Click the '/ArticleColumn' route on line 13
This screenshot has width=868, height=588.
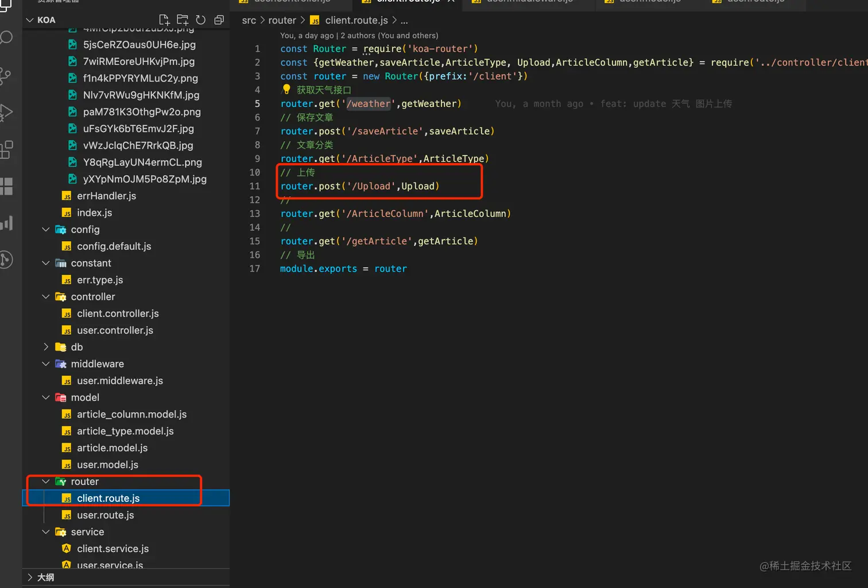(388, 214)
